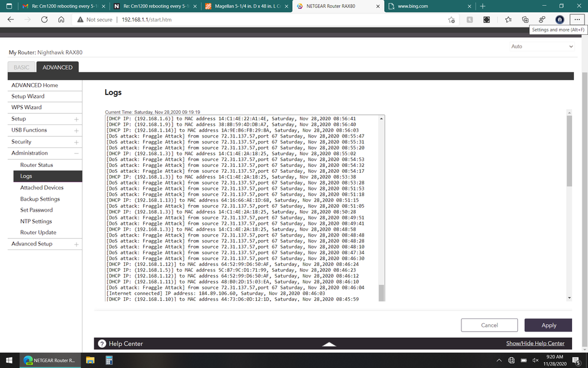The height and width of the screenshot is (368, 588).
Task: Open Edge Settings and more menu
Action: [x=577, y=19]
